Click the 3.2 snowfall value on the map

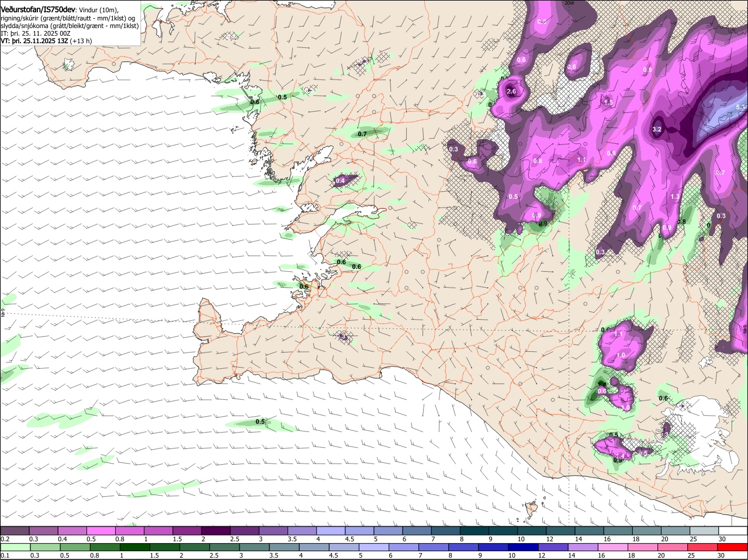(x=656, y=129)
